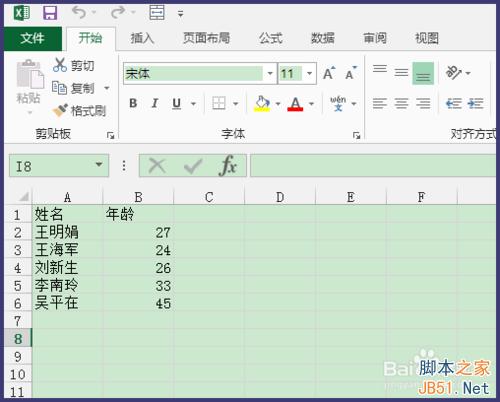Select row 8 header
Viewport: 500px width, 402px height.
18,339
